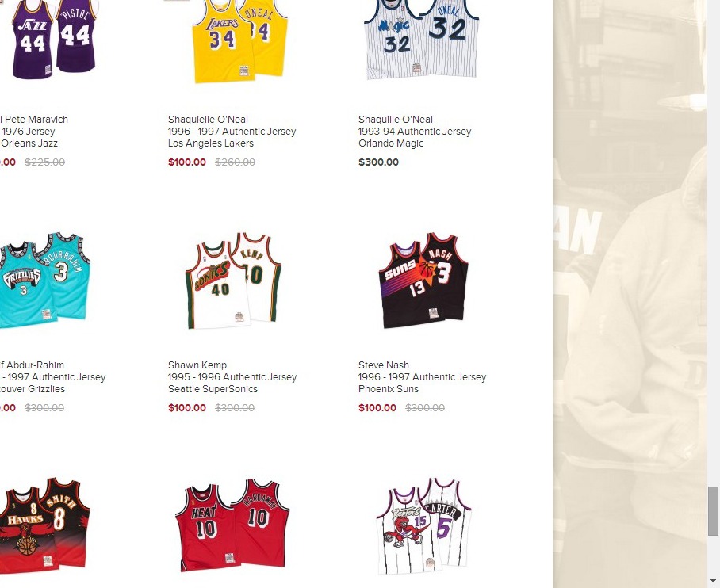Open the Suns Nash 13 jersey image

click(423, 281)
